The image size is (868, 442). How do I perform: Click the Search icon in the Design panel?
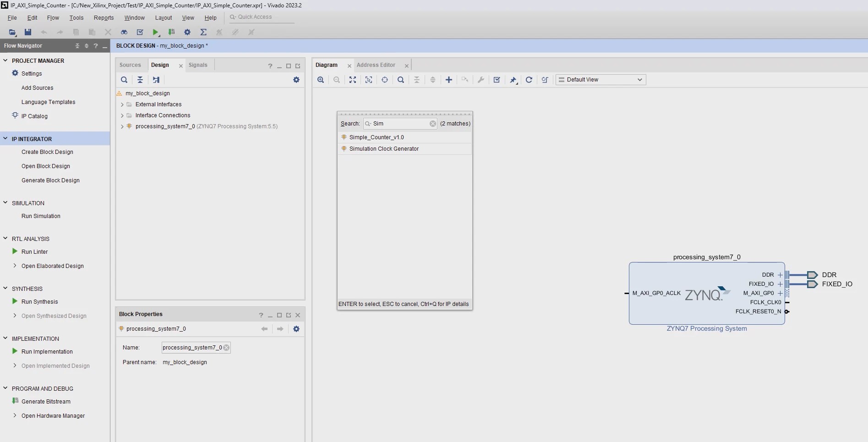(x=124, y=80)
